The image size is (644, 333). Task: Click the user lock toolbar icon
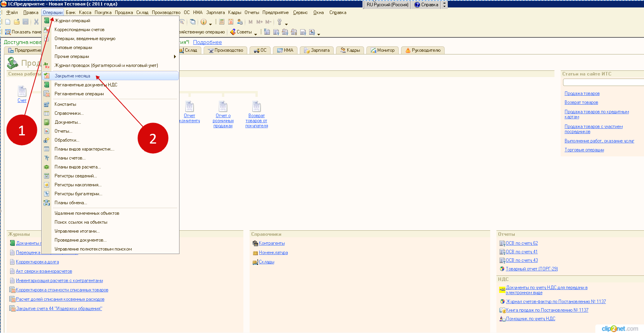click(x=240, y=22)
